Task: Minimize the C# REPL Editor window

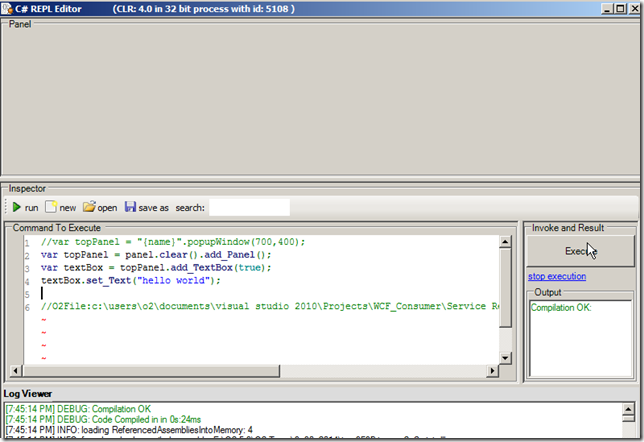Action: [607, 9]
